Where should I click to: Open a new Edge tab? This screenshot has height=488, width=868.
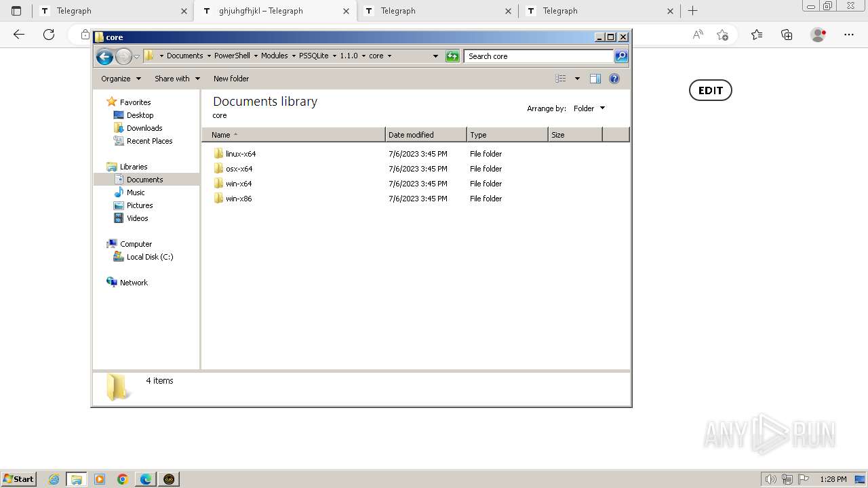point(692,11)
